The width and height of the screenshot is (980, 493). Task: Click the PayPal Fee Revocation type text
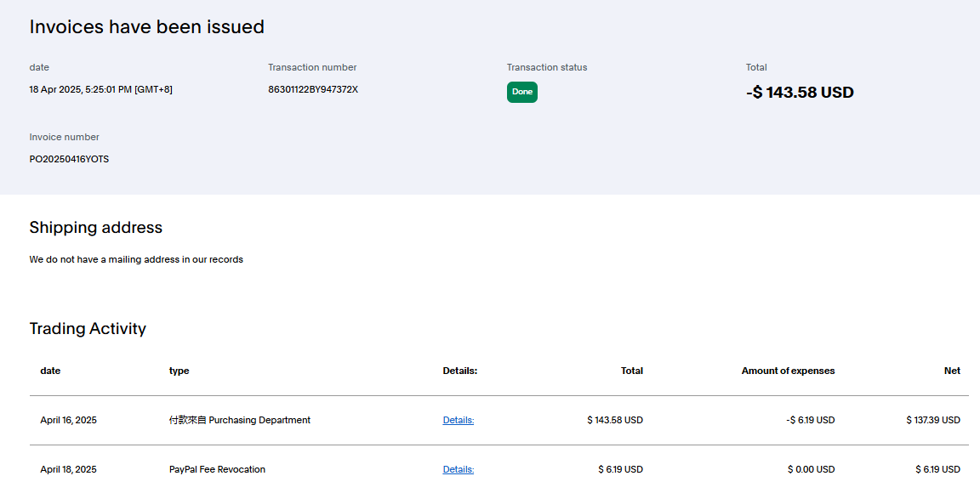[217, 469]
